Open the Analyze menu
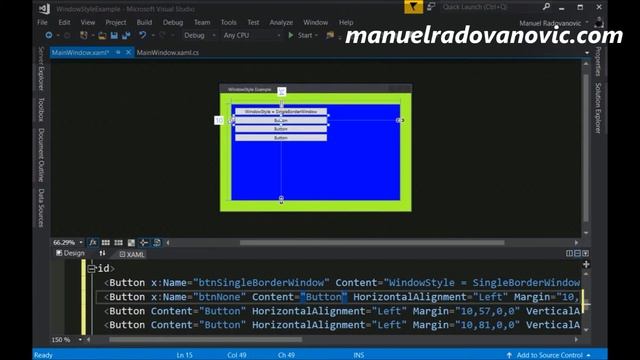The image size is (640, 360). [281, 22]
